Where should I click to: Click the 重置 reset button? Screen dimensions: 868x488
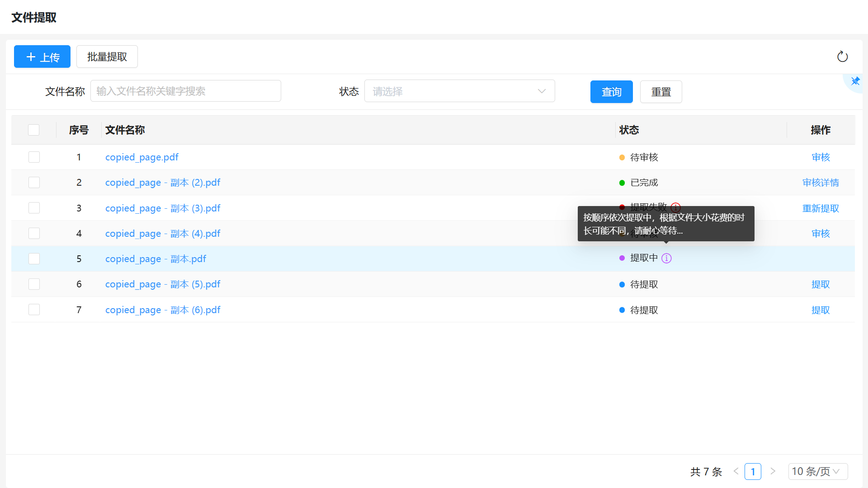660,92
